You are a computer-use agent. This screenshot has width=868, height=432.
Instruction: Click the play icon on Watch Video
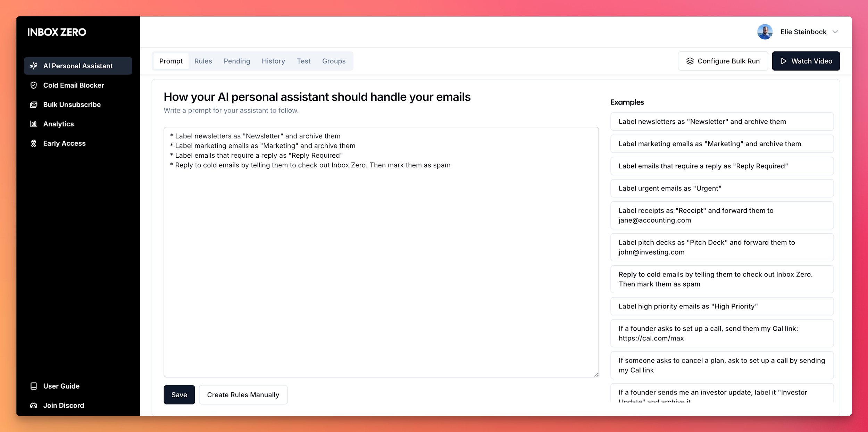(x=784, y=61)
